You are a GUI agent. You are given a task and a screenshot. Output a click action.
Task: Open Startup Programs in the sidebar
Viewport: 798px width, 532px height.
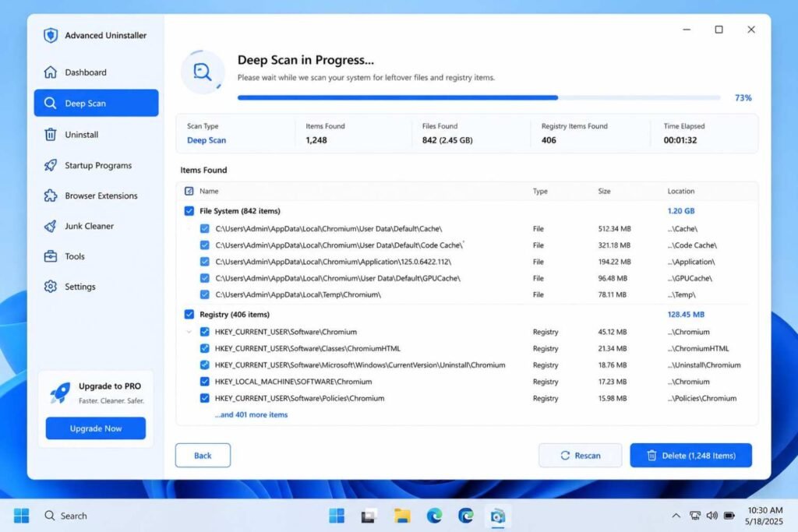tap(96, 165)
